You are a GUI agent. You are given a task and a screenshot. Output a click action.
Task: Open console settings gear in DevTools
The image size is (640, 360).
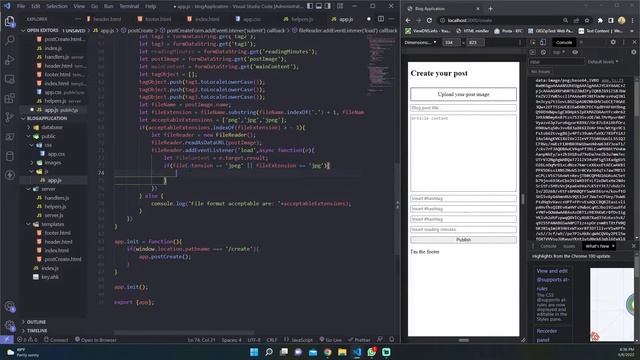633,52
